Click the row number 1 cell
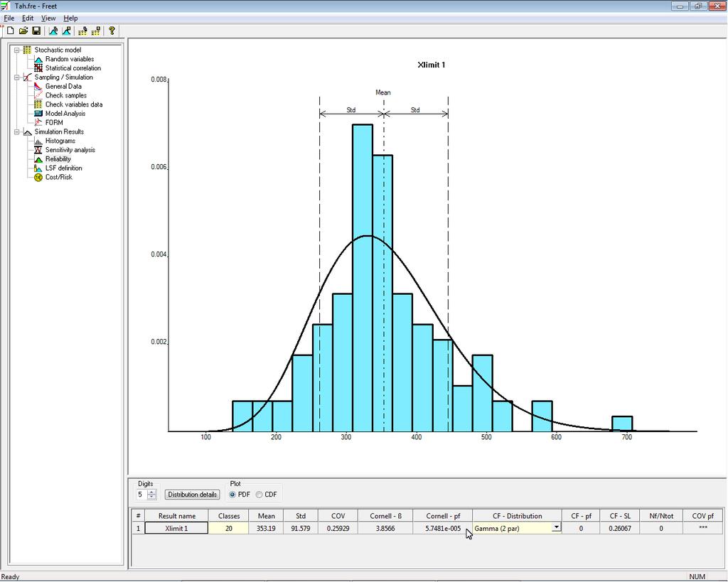Viewport: 728px width, 582px height. coord(138,528)
